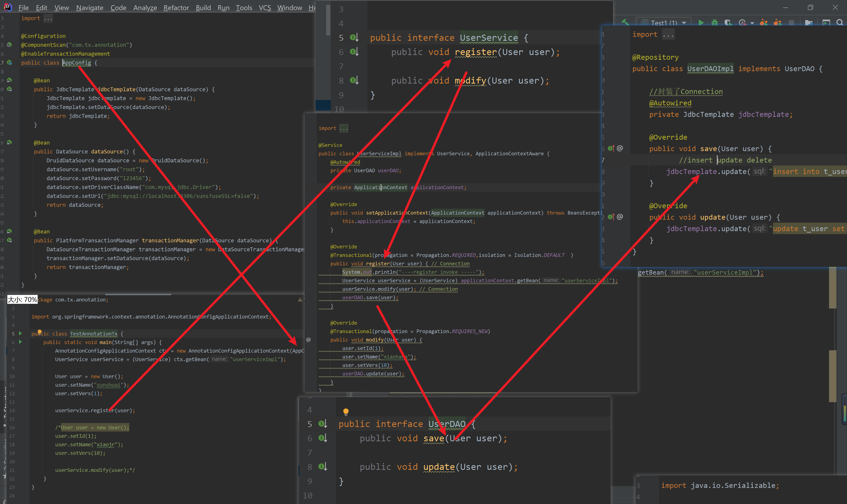The image size is (847, 504).
Task: Click lightbulb beside TestAnnotationTx class declaration
Action: point(39,332)
